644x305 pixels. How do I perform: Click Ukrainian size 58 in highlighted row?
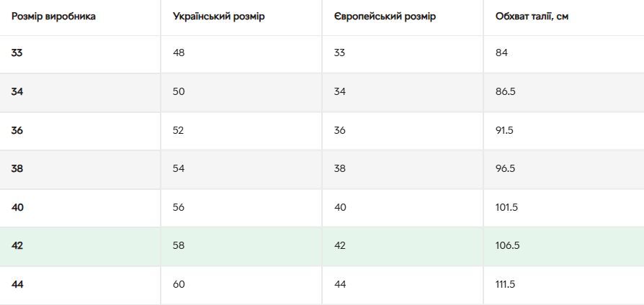click(x=179, y=245)
